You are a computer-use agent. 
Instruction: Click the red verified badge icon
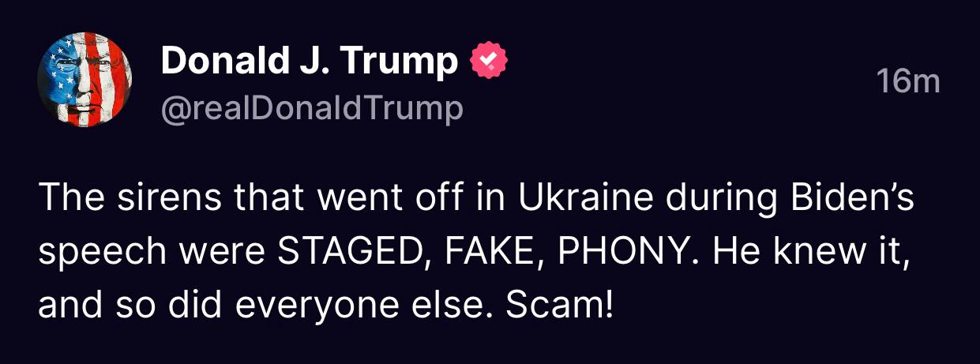pyautogui.click(x=489, y=62)
